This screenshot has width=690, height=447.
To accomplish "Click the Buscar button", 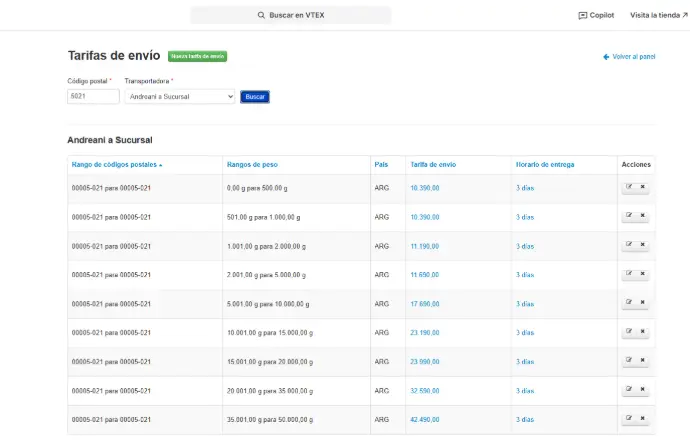I will pos(255,97).
